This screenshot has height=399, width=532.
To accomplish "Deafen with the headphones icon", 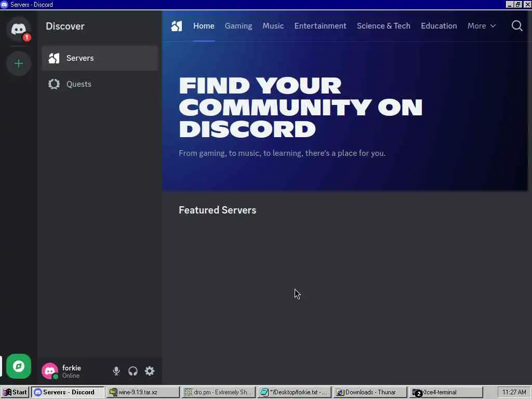I will (133, 371).
